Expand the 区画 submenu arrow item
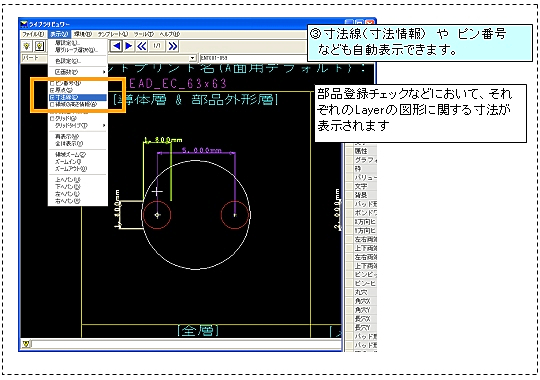This screenshot has height=380, width=540. pos(78,72)
